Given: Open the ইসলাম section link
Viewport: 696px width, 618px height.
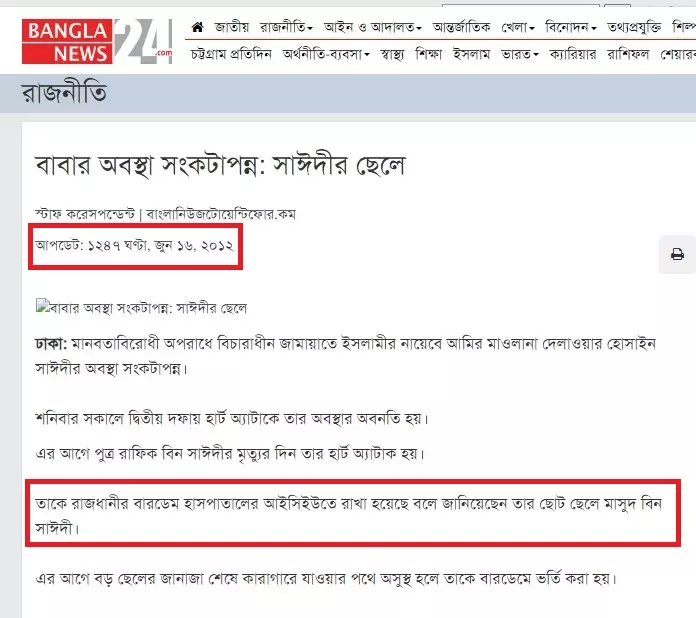Looking at the screenshot, I should (471, 54).
